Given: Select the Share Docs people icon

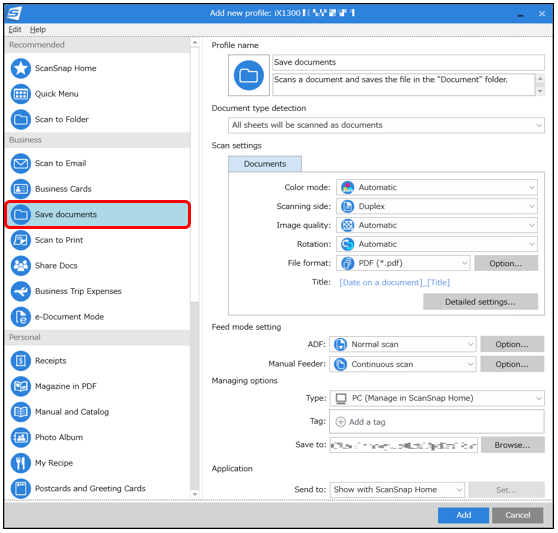Looking at the screenshot, I should point(21,266).
